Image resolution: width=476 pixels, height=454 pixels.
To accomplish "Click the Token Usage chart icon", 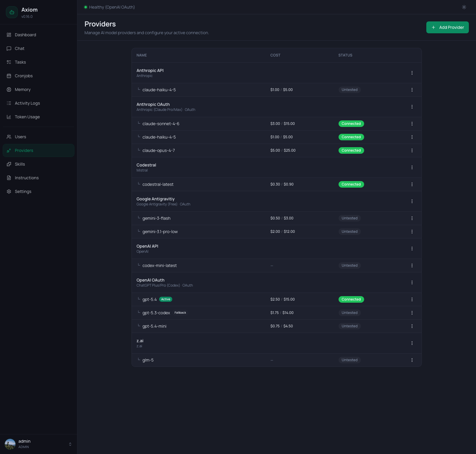I will tap(9, 117).
